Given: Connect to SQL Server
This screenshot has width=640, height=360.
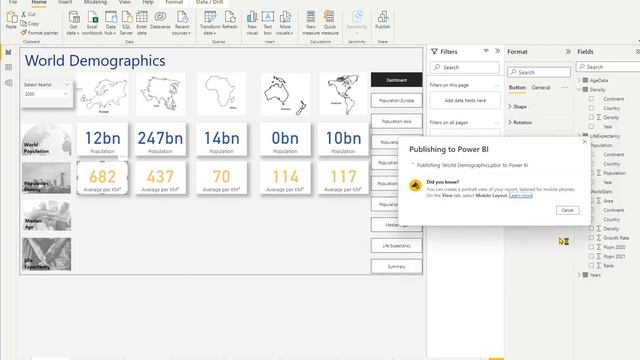Looking at the screenshot, I should pyautogui.click(x=127, y=23).
